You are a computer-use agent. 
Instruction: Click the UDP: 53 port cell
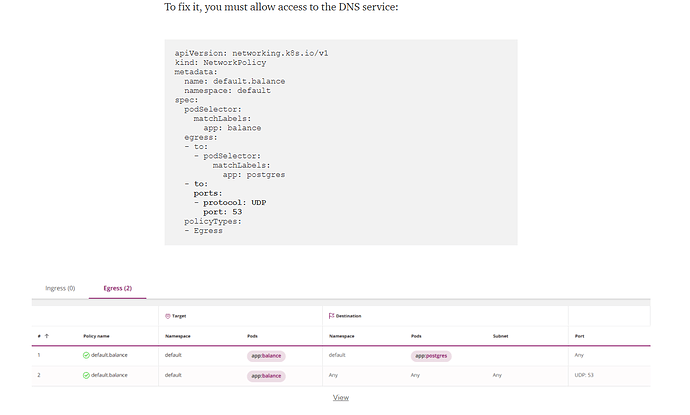coord(584,375)
